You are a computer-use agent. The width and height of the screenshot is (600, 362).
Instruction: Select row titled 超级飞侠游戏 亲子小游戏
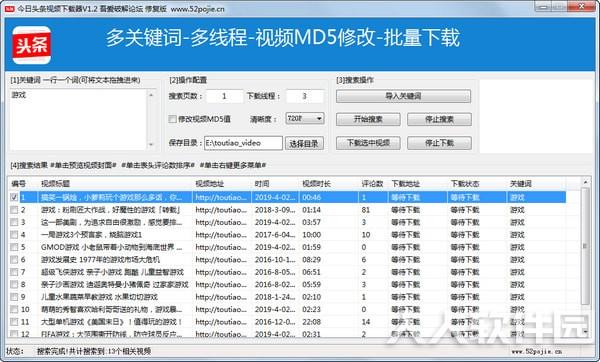point(287,272)
